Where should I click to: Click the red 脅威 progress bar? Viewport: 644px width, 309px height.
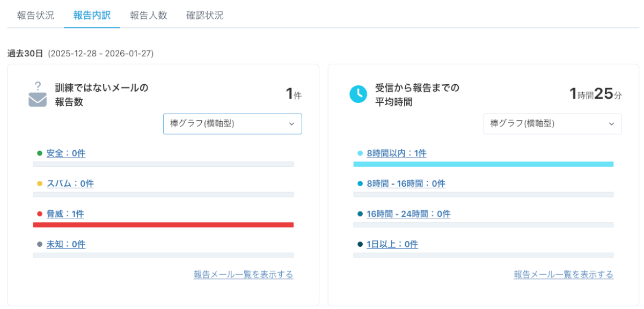[x=163, y=225]
